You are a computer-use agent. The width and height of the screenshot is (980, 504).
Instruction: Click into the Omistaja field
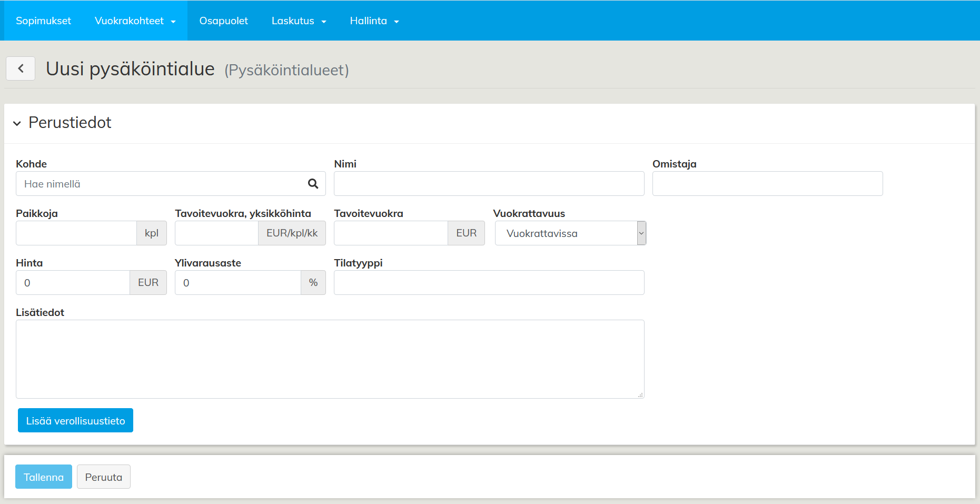(767, 184)
